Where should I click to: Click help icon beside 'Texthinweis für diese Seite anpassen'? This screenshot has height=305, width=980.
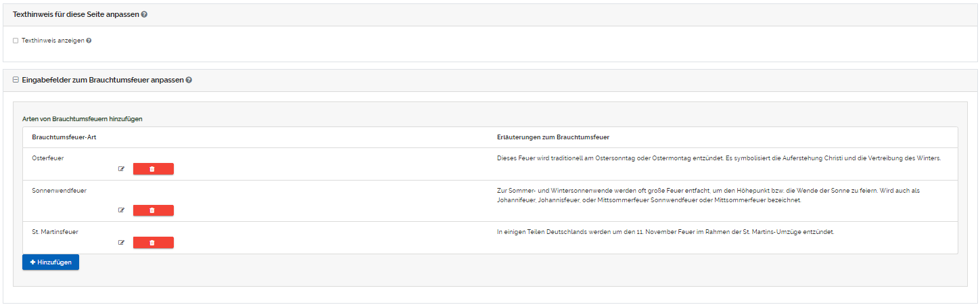[145, 14]
